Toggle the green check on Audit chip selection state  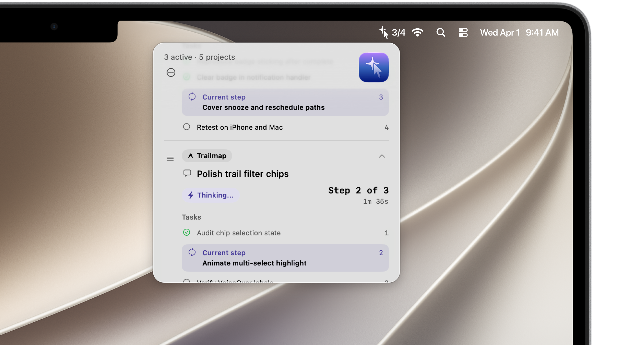(186, 233)
